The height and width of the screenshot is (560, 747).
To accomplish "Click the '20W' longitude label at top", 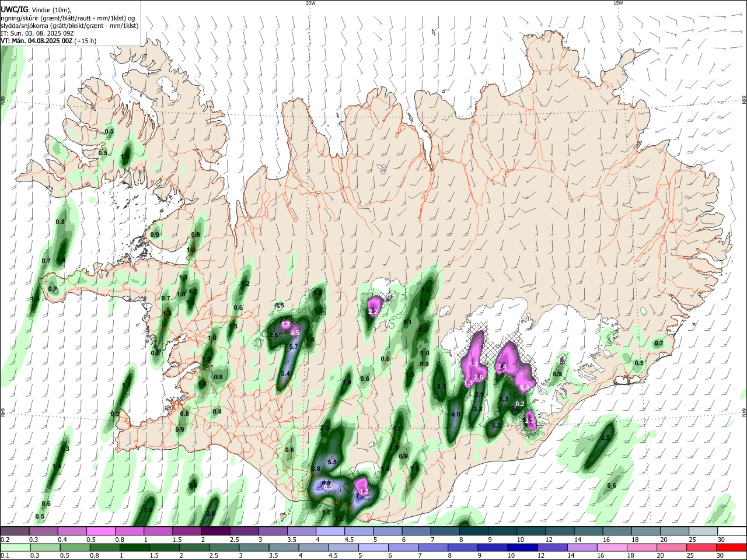I will pyautogui.click(x=310, y=3).
